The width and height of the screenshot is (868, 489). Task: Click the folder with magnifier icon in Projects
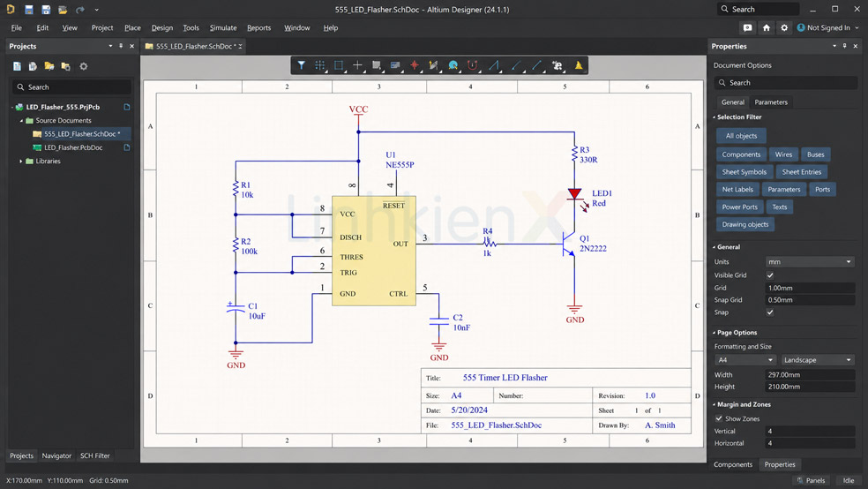[x=66, y=66]
